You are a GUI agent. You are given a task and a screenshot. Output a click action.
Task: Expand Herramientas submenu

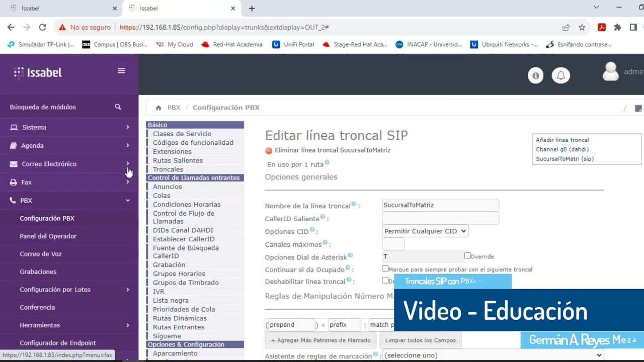coord(69,325)
